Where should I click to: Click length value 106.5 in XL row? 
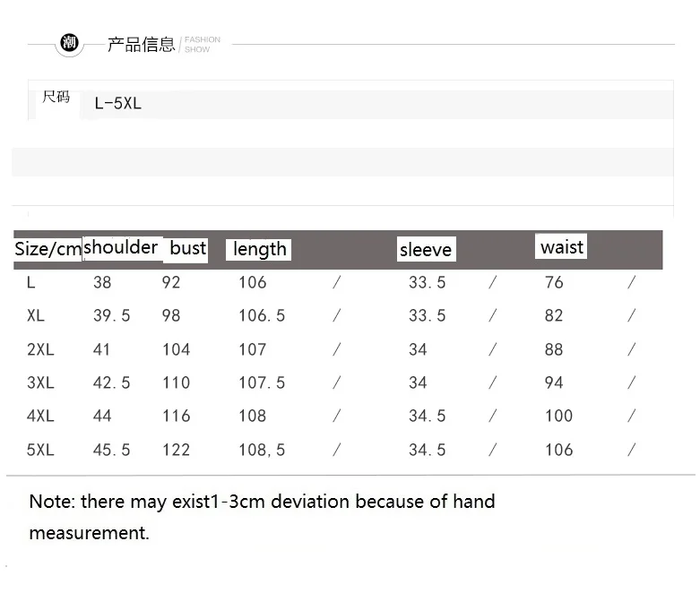(262, 316)
